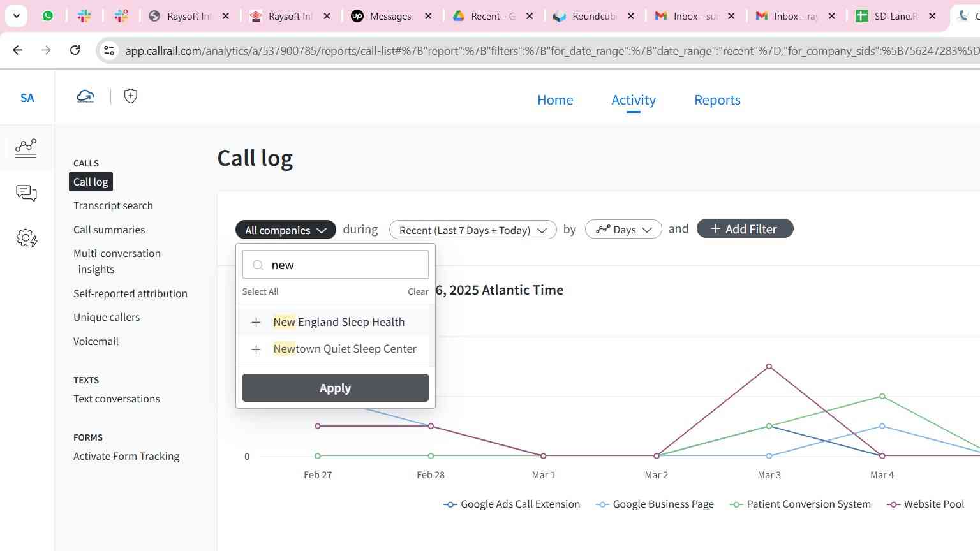
Task: Click the Website Pool legend color marker
Action: pyautogui.click(x=893, y=504)
